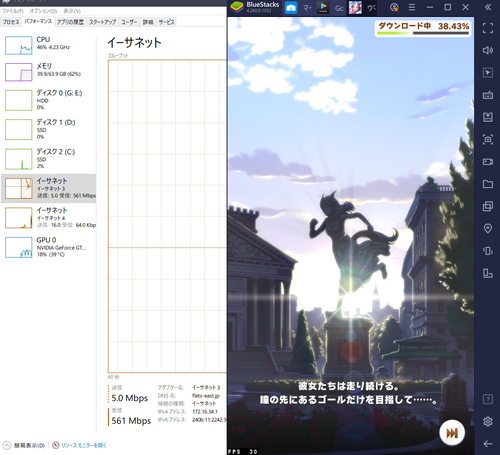This screenshot has width=500, height=455.
Task: Switch to the パフォーマンス tab
Action: click(x=38, y=21)
